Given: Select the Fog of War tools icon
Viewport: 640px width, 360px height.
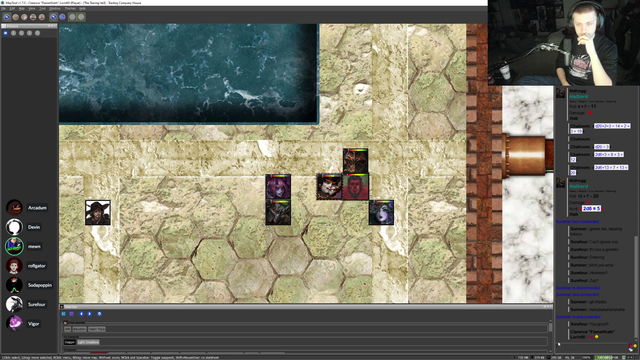Looking at the screenshot, I should tap(33, 17).
